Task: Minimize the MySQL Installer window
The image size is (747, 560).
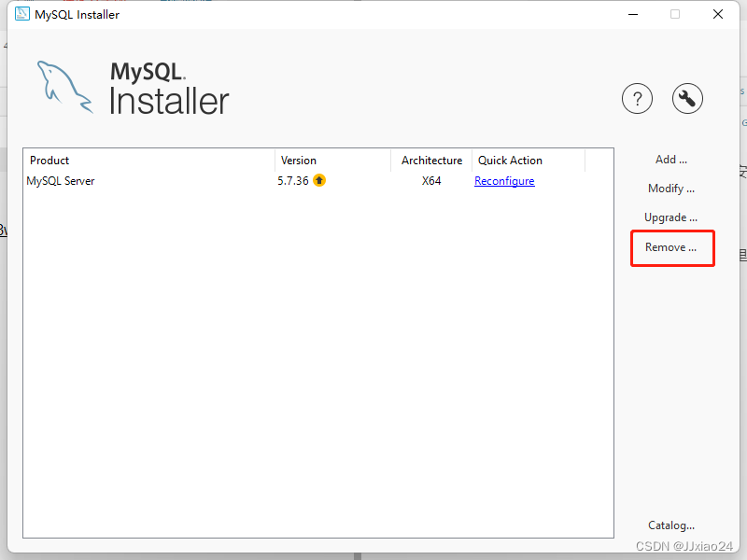Action: 633,14
